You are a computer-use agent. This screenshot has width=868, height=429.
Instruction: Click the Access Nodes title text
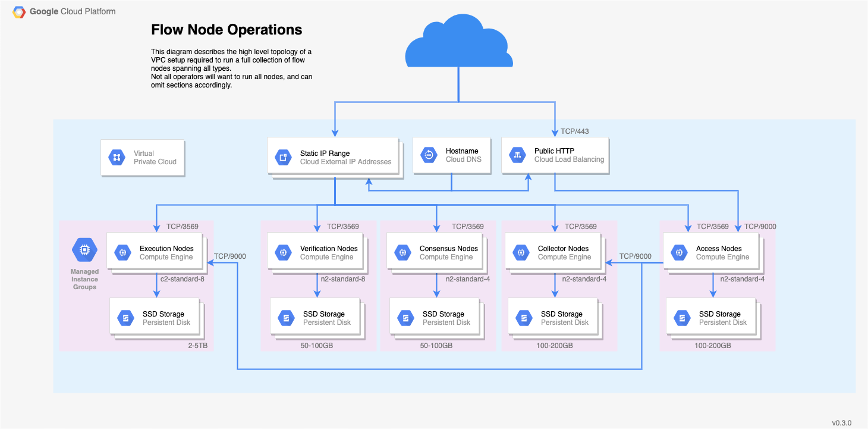[719, 249]
